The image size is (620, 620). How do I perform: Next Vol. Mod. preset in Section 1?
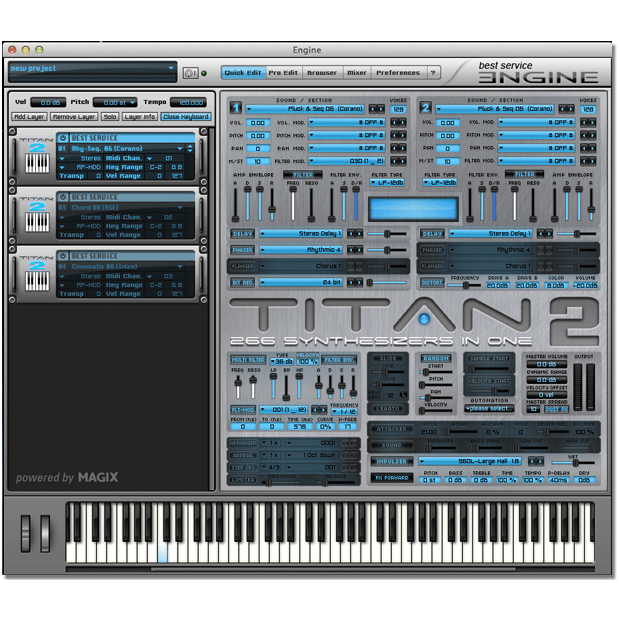coord(403,123)
